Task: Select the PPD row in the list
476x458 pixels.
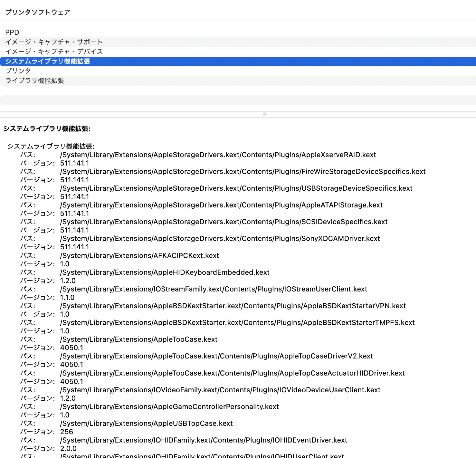Action: pos(238,33)
